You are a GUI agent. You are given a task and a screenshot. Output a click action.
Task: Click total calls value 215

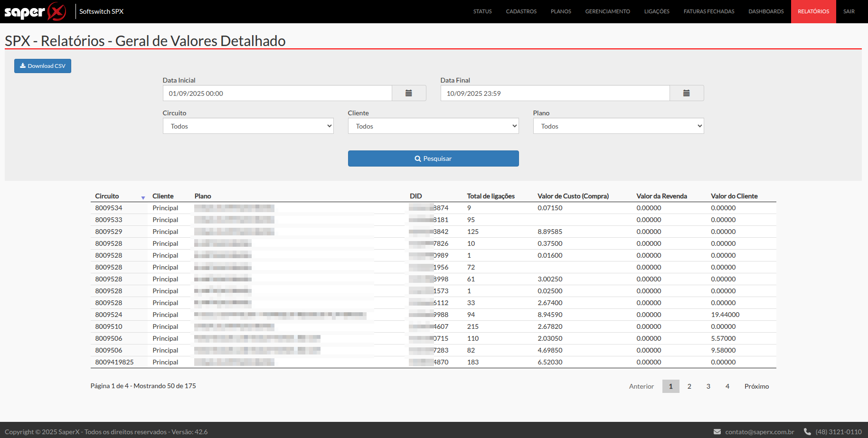[x=473, y=326]
